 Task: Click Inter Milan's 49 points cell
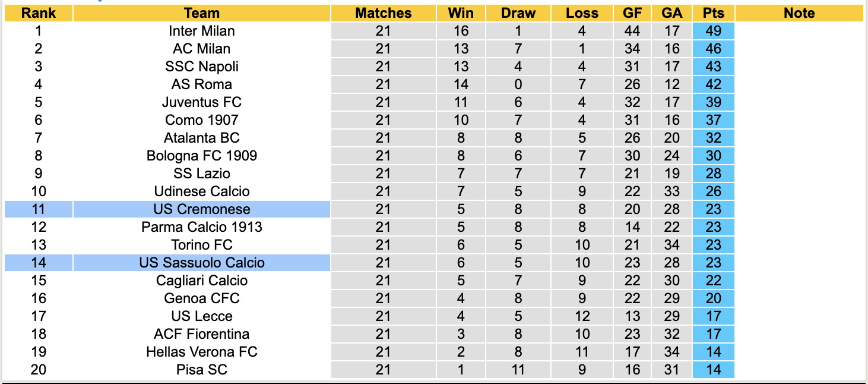click(713, 31)
